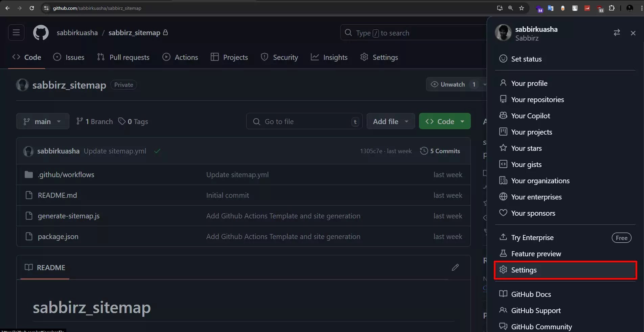Open Your enterprises menu item

tap(565, 197)
